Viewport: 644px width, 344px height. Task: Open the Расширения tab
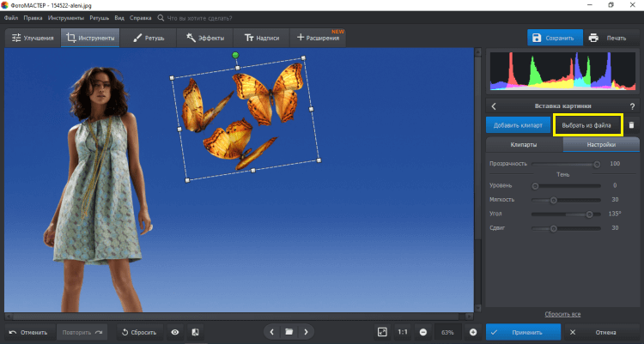tap(318, 38)
